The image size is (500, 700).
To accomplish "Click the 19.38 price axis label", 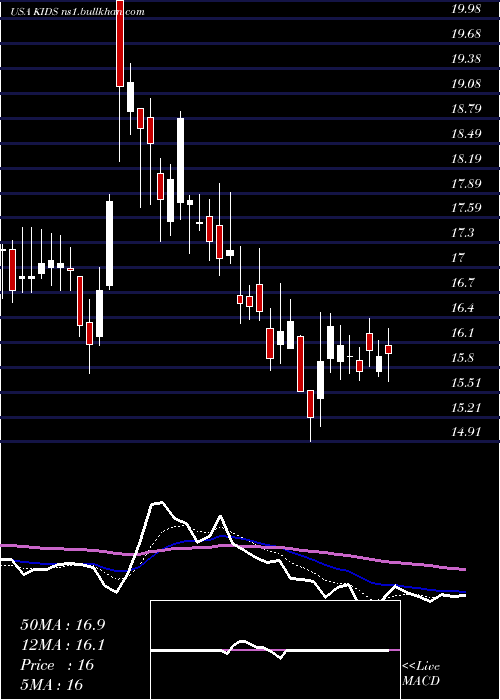I will click(x=466, y=59).
